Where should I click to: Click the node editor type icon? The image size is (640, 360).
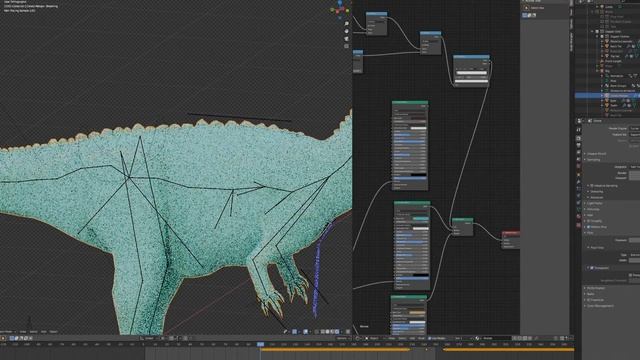click(358, 338)
